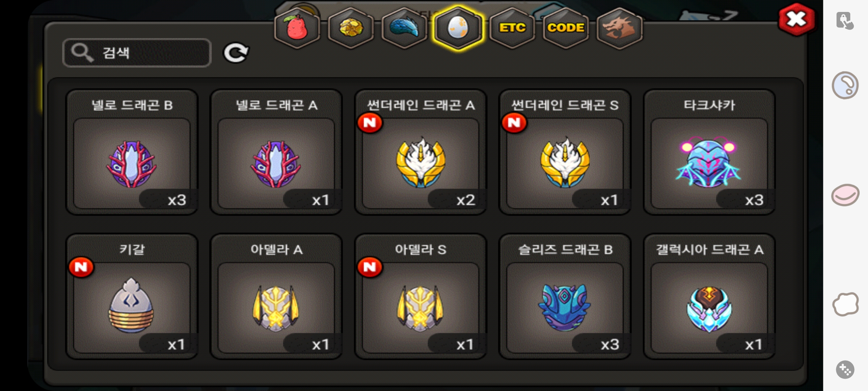
Task: Open the dragon head tab
Action: click(x=620, y=28)
